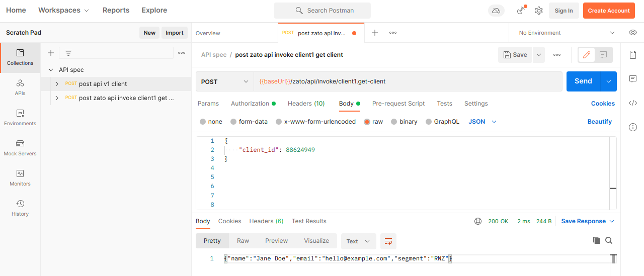
Task: Open the settings gear icon
Action: (x=539, y=11)
